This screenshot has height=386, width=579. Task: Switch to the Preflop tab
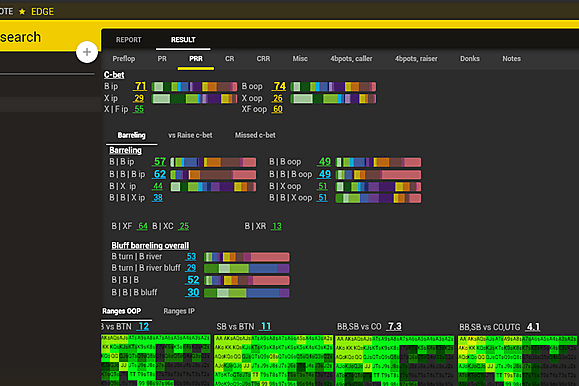pos(124,59)
